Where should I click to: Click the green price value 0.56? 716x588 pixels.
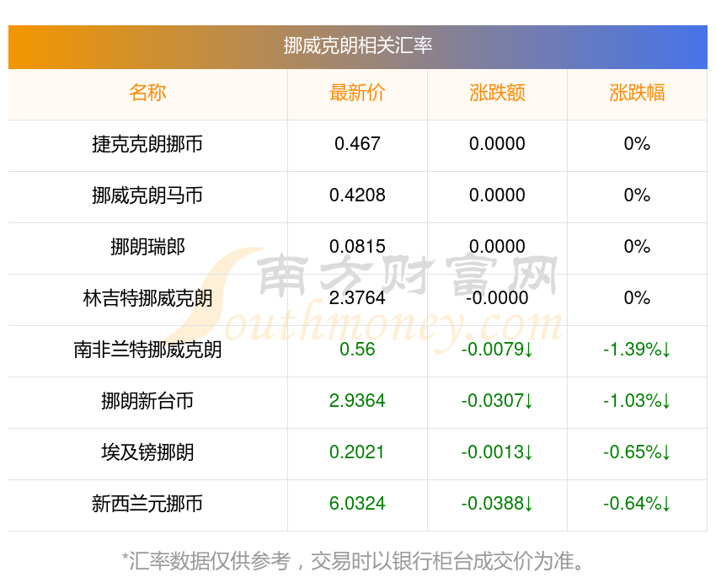pos(357,350)
